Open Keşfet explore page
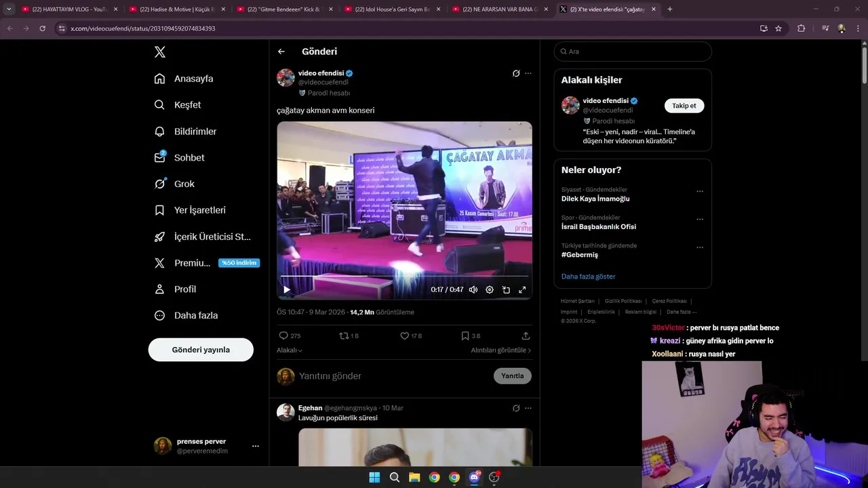This screenshot has width=868, height=488. 178,105
